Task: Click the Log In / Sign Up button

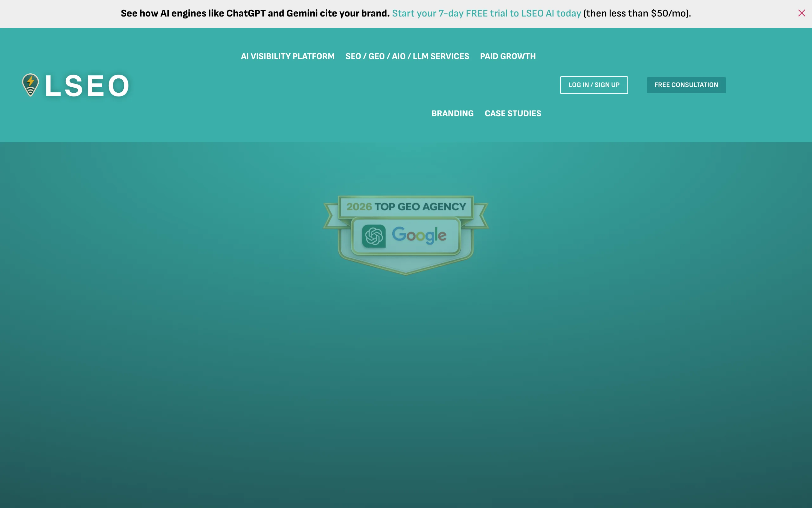Action: pyautogui.click(x=593, y=85)
